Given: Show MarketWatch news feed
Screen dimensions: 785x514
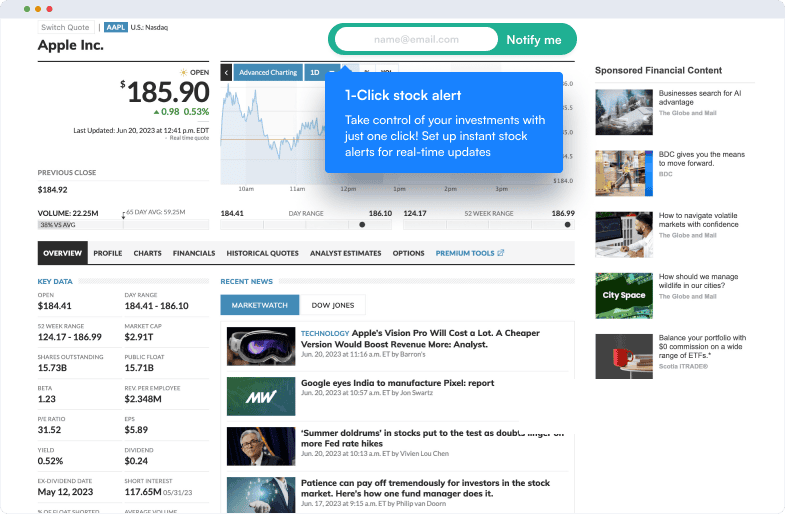Looking at the screenshot, I should coord(259,305).
